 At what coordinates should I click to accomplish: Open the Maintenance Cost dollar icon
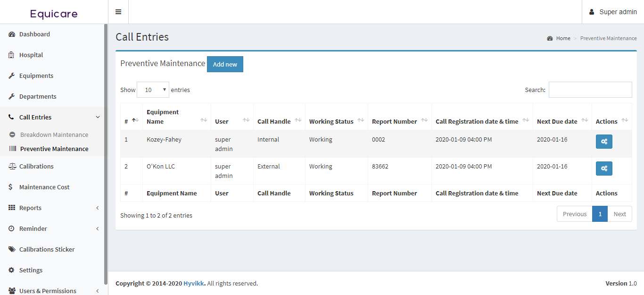(11, 187)
